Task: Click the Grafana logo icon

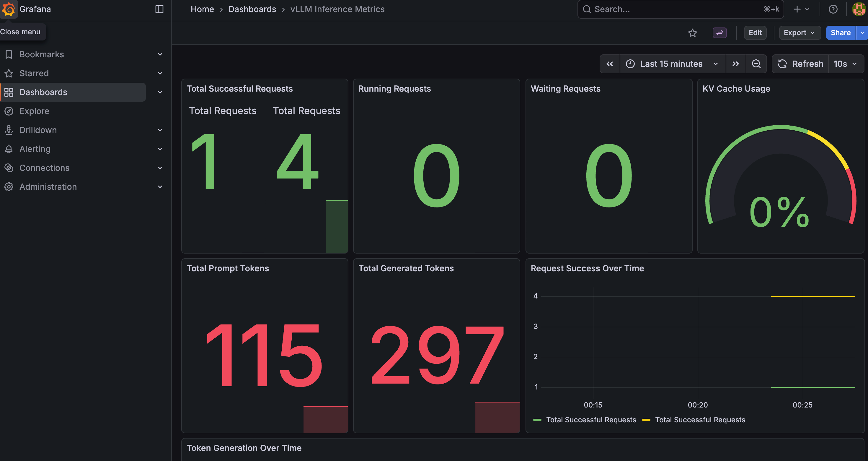Action: click(x=9, y=9)
